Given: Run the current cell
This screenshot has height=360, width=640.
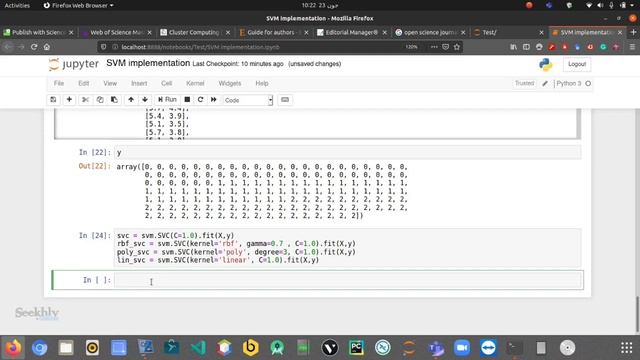Looking at the screenshot, I should 167,100.
